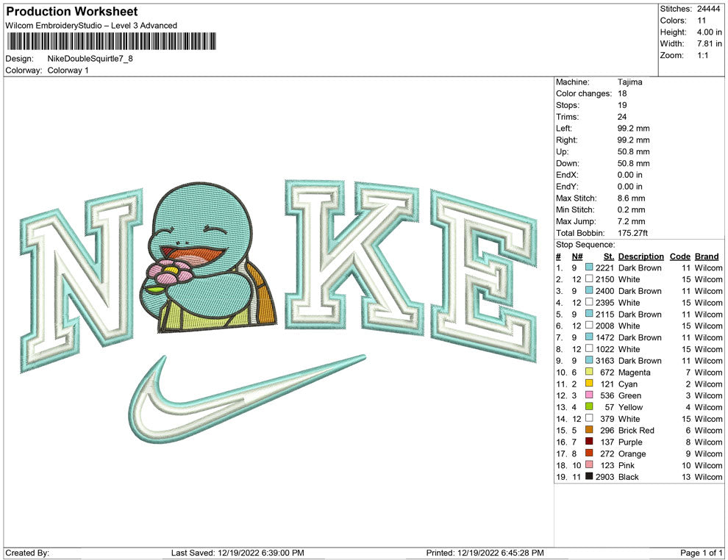Image resolution: width=728 pixels, height=560 pixels.
Task: Pick the green swatch in stop 13 Yellow
Action: pos(589,406)
